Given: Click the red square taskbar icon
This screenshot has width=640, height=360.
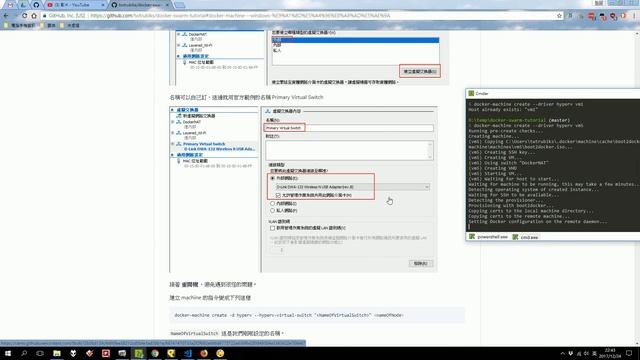Looking at the screenshot, I should [x=106, y=353].
